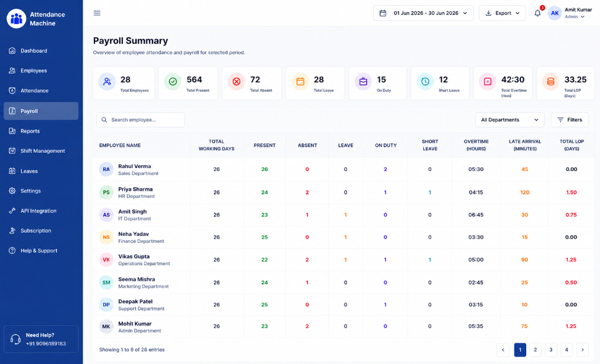Click the PS avatar for Priya Sharma
Image resolution: width=600 pixels, height=364 pixels.
point(106,193)
